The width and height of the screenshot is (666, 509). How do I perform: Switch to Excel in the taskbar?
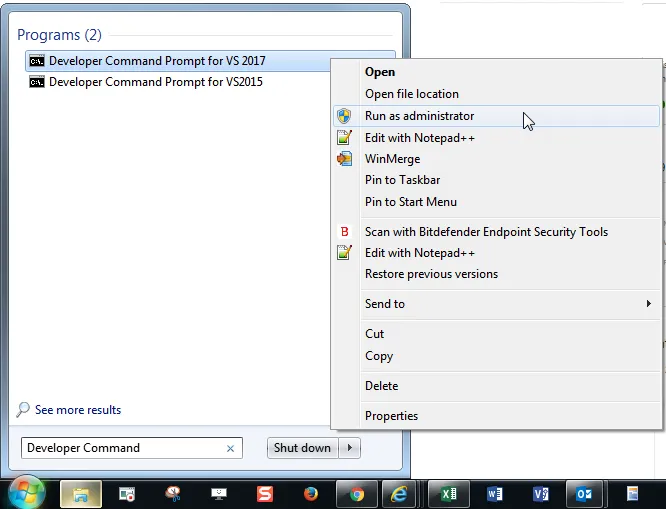449,494
